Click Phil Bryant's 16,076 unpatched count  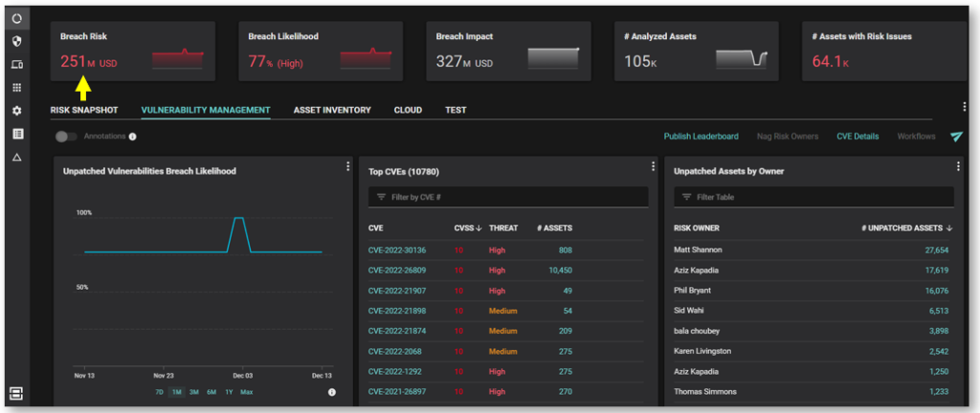(x=936, y=291)
